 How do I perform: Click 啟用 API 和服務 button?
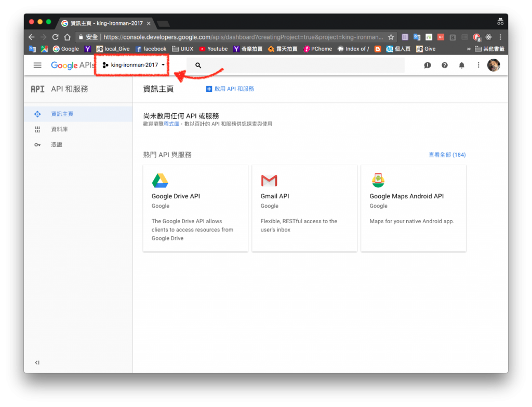[230, 89]
